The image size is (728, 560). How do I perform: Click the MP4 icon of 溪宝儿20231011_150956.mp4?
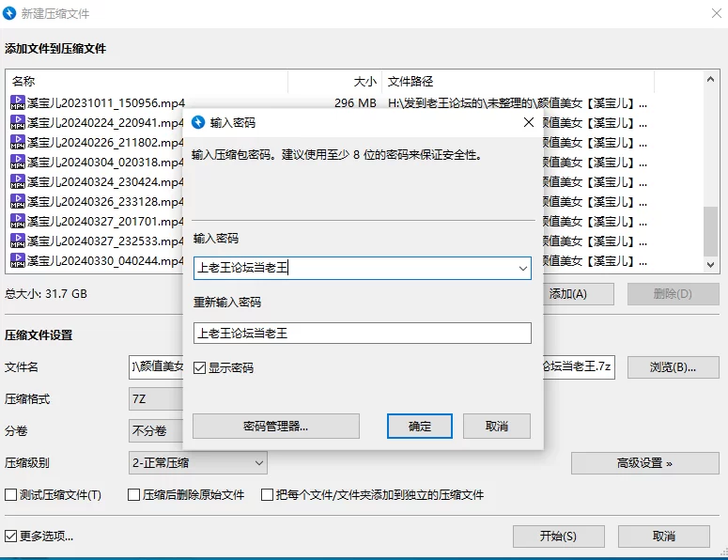coord(18,102)
